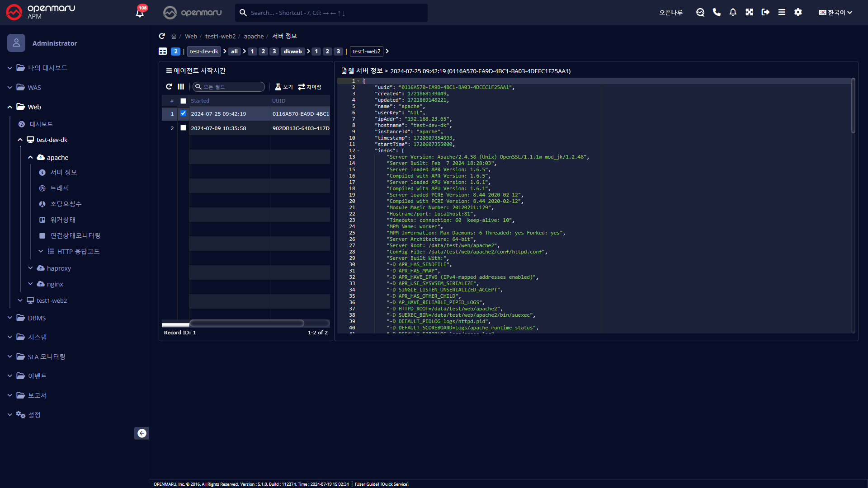
Task: Focus the 모든 필드 filter input
Action: click(x=229, y=87)
